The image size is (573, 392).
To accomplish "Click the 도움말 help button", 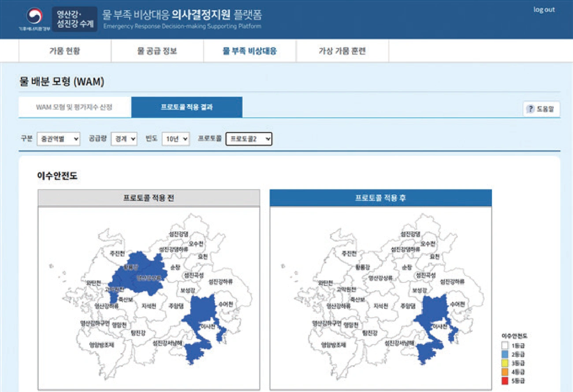I will [x=542, y=109].
